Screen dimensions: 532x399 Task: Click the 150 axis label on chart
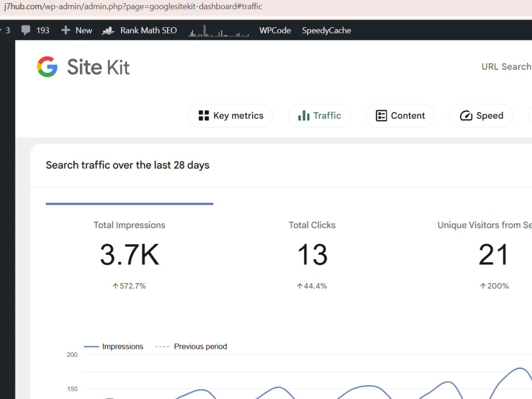(72, 389)
